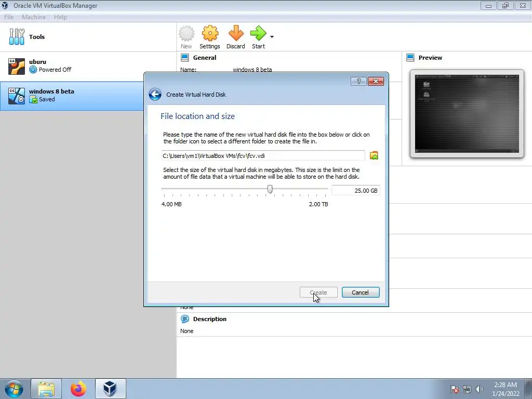Click the Description section icon
532x399 pixels.
click(x=184, y=319)
